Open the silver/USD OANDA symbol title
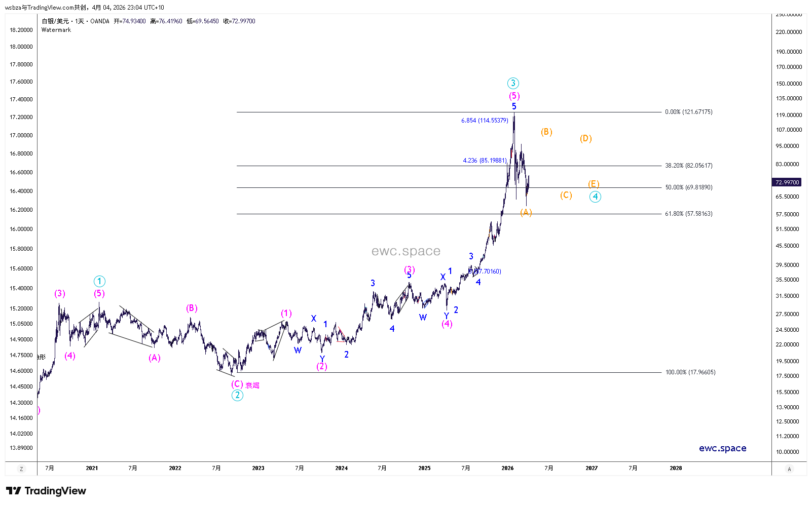The height and width of the screenshot is (506, 812). click(x=76, y=21)
